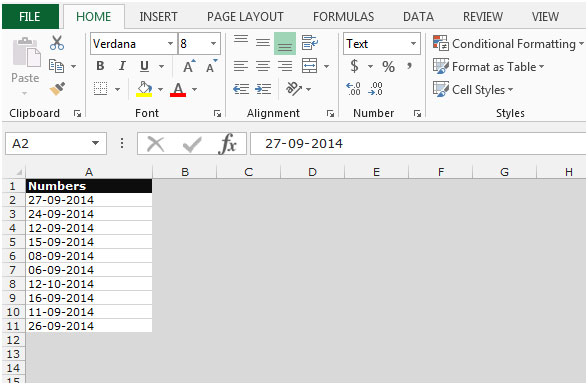Align text right
The image size is (588, 385).
click(285, 66)
